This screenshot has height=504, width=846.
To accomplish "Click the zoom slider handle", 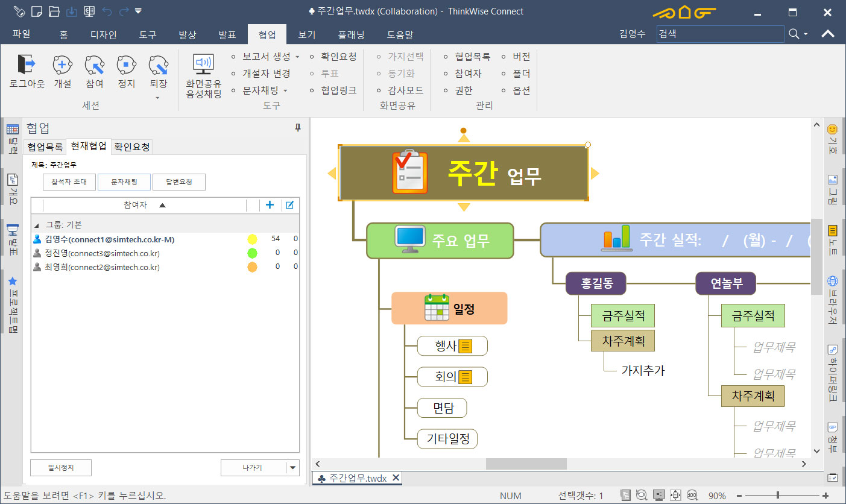I will pos(778,496).
